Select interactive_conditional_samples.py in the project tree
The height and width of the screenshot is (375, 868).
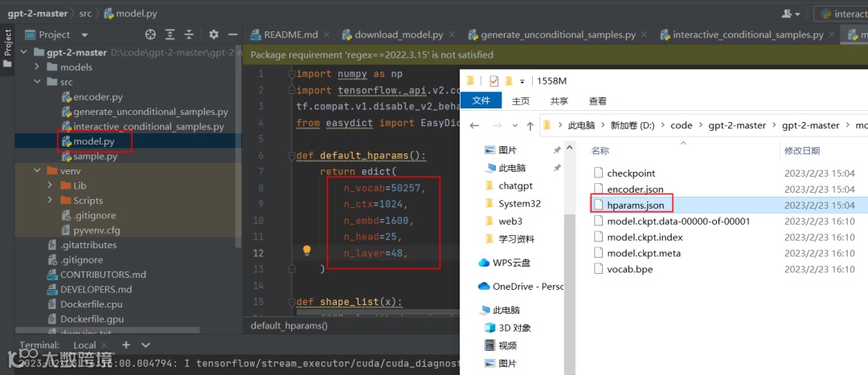149,127
